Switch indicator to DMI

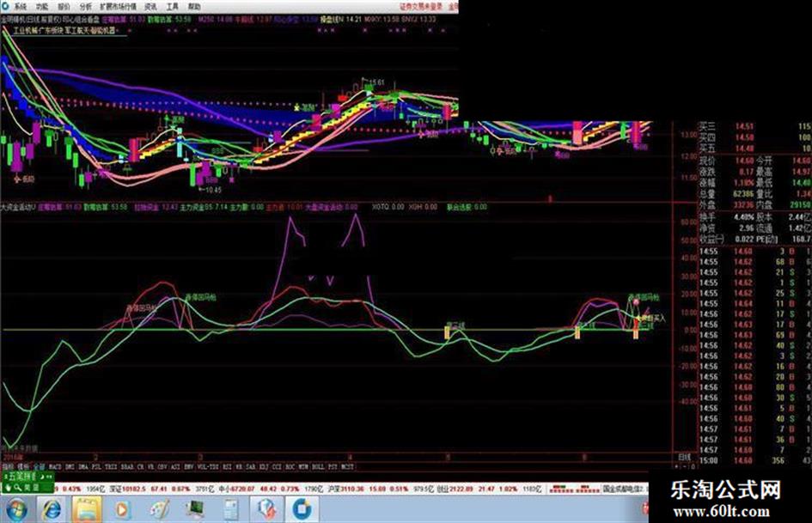(70, 466)
